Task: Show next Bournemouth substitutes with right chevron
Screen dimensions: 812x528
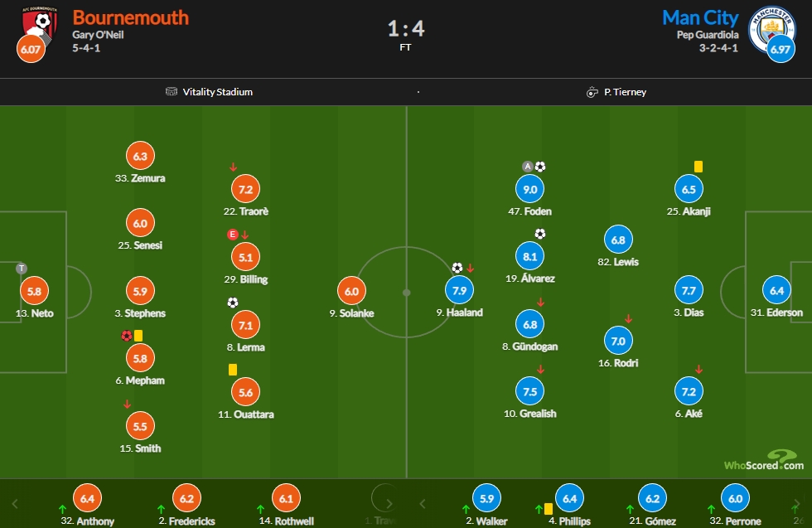Action: [x=389, y=504]
